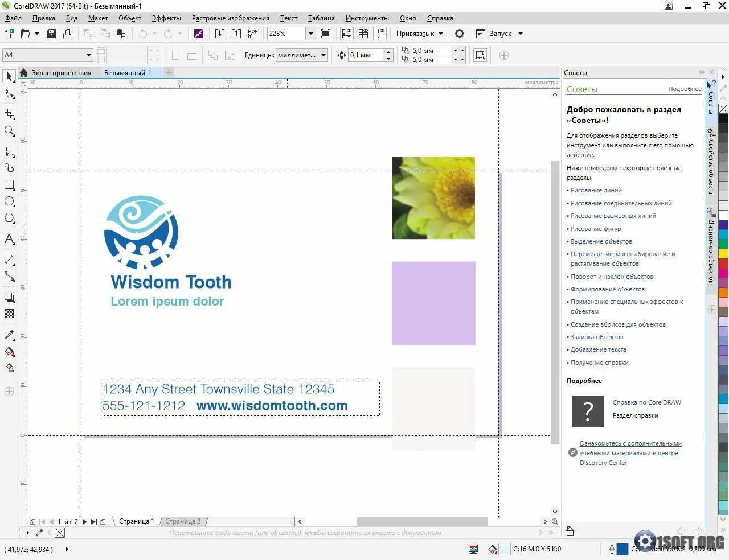Open the A4 page size dropdown
The image size is (729, 560).
click(89, 55)
